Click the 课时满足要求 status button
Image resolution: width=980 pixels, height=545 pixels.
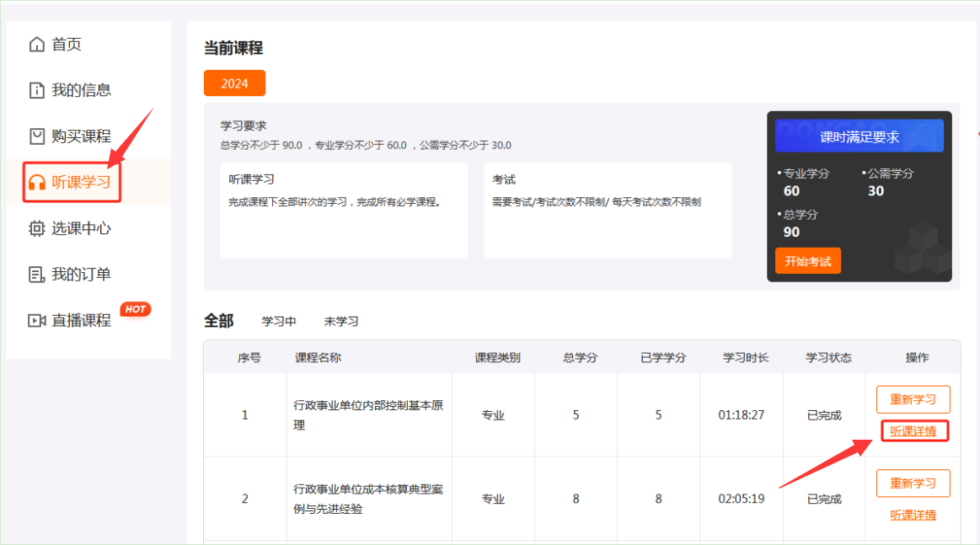tap(859, 136)
